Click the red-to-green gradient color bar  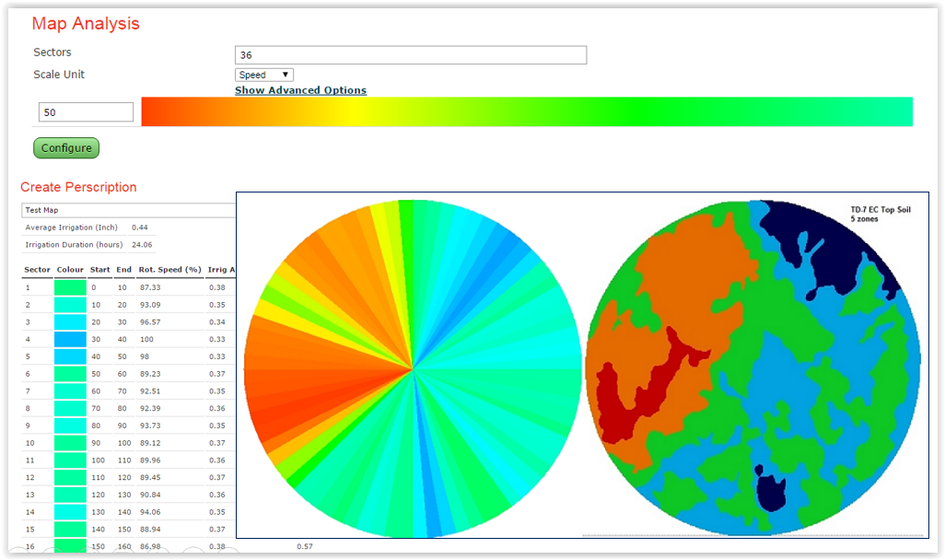click(527, 111)
